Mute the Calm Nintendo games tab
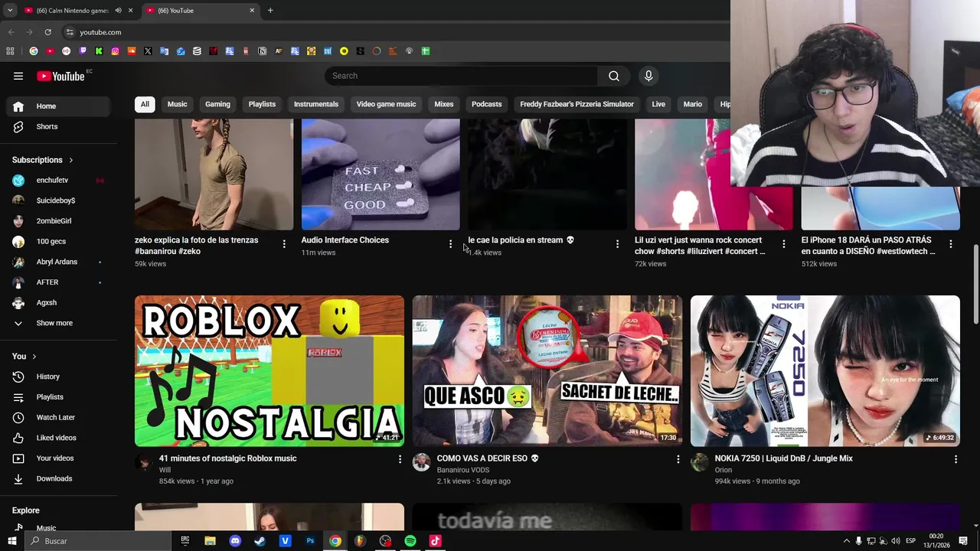The height and width of the screenshot is (551, 980). 118,11
